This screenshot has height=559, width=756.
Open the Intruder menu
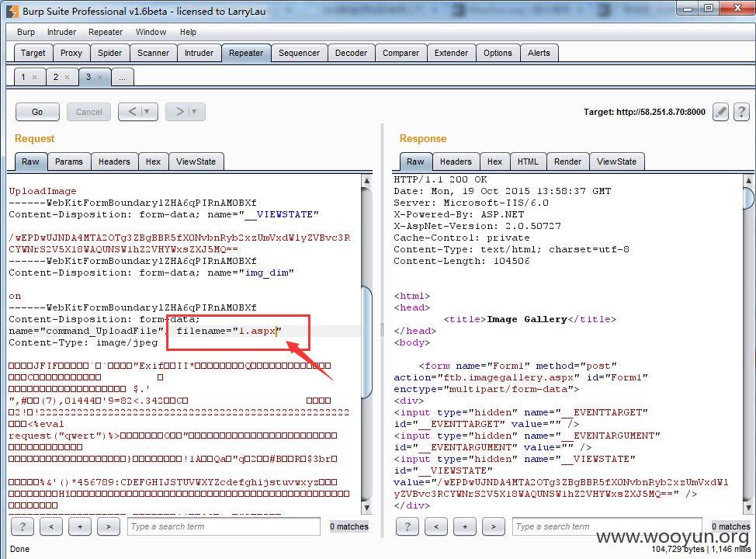point(61,33)
